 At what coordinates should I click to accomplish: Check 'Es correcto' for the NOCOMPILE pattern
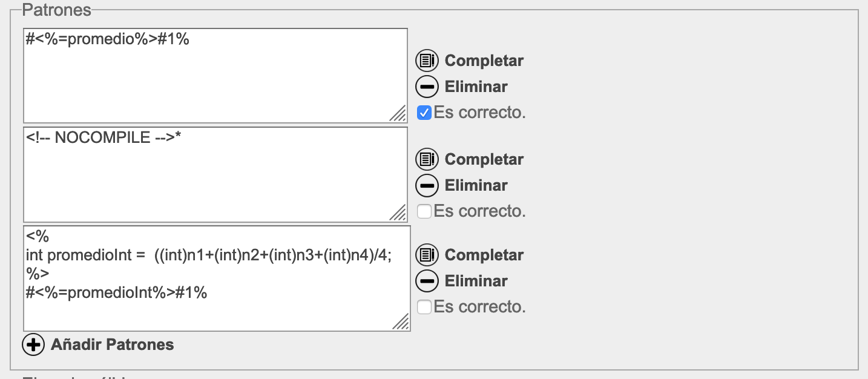425,211
